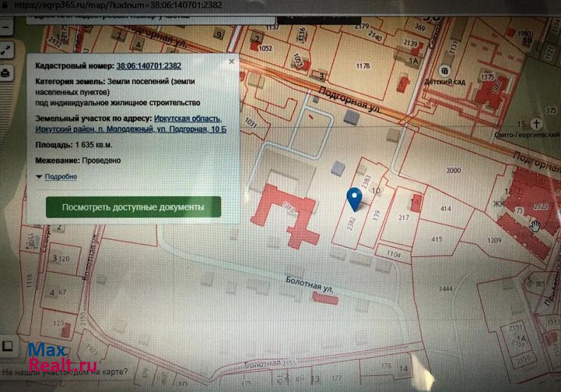The height and width of the screenshot is (392, 561).
Task: Select land parcel 1178 on map
Action: [x=363, y=66]
